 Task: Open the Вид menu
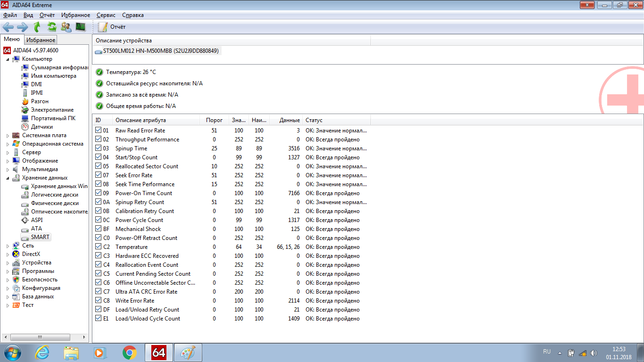[x=28, y=15]
